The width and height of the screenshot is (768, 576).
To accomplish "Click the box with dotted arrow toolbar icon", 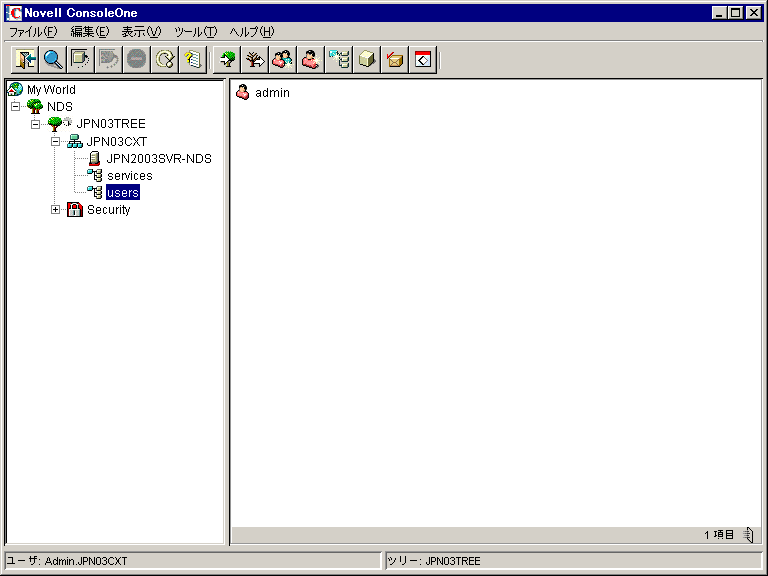I will [81, 60].
